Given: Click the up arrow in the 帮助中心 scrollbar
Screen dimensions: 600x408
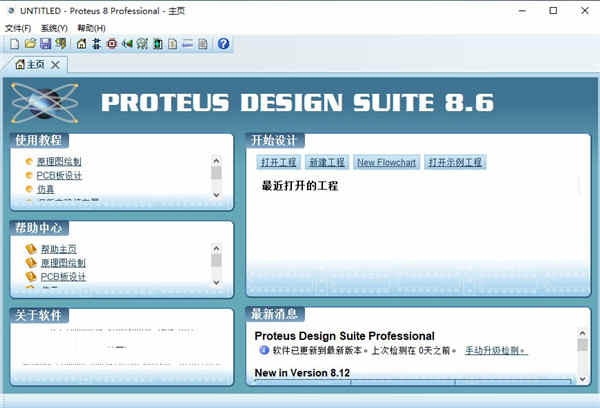Looking at the screenshot, I should tap(216, 248).
